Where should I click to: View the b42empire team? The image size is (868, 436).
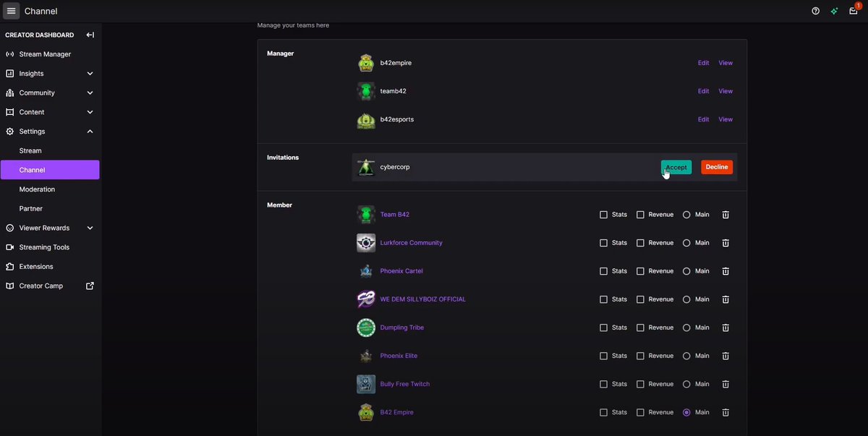(x=726, y=63)
